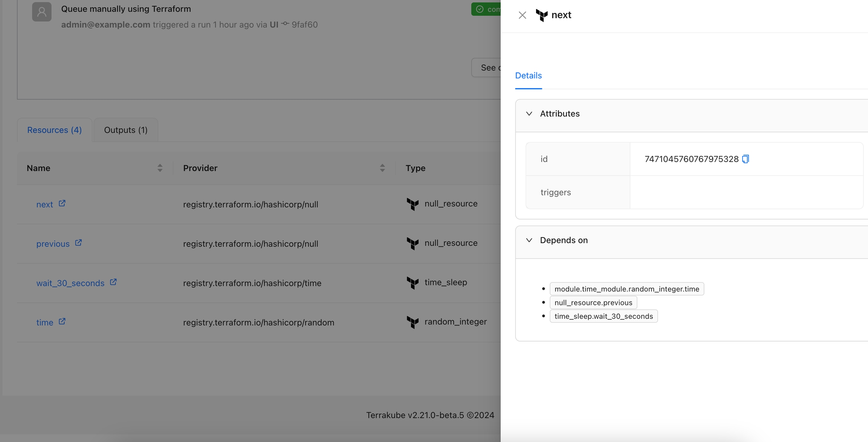Collapse the Attributes section
The height and width of the screenshot is (442, 868).
pyautogui.click(x=529, y=114)
